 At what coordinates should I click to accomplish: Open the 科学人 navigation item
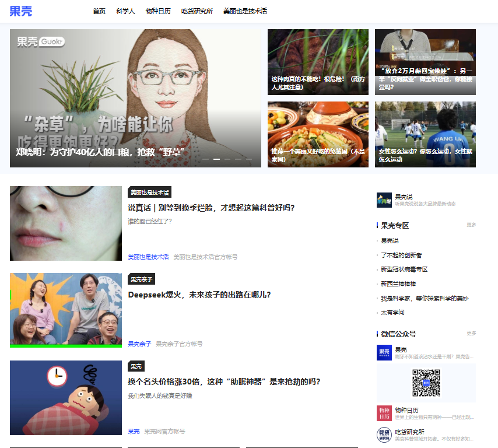coord(125,11)
